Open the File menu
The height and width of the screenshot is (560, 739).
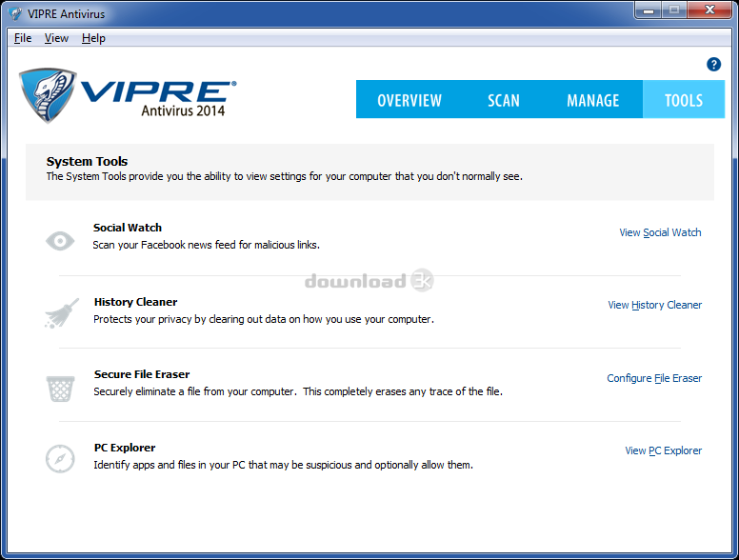point(23,38)
